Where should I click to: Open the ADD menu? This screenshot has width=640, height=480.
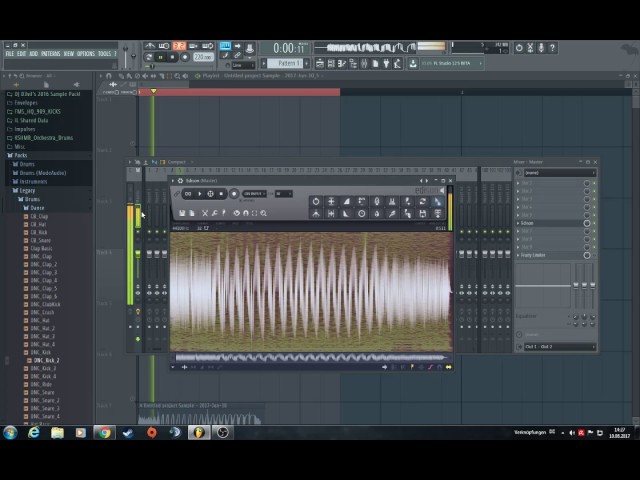(33, 54)
